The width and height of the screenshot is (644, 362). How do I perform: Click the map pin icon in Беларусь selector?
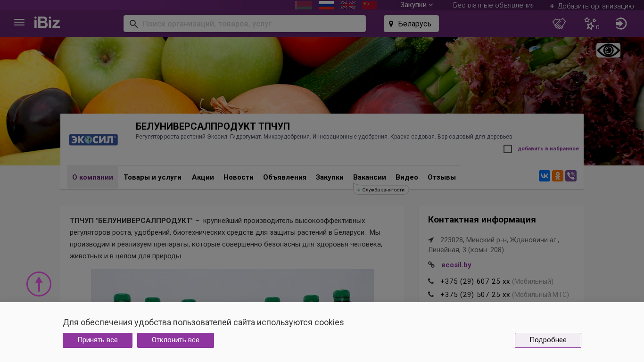click(391, 24)
